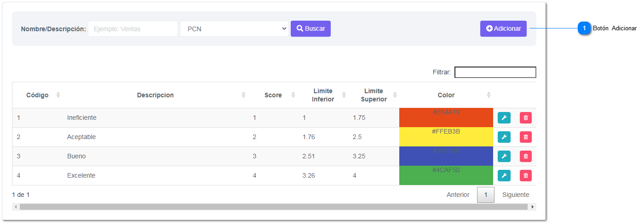Click the green #4CAF50 color cell
This screenshot has height=224, width=644.
(446, 176)
